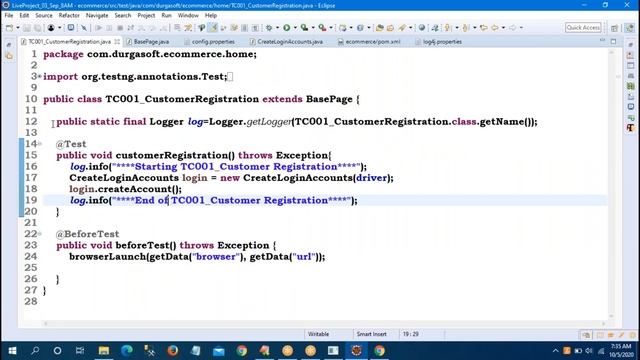Click the Back navigation arrow icon
Image resolution: width=640 pixels, height=360 pixels.
494,28
